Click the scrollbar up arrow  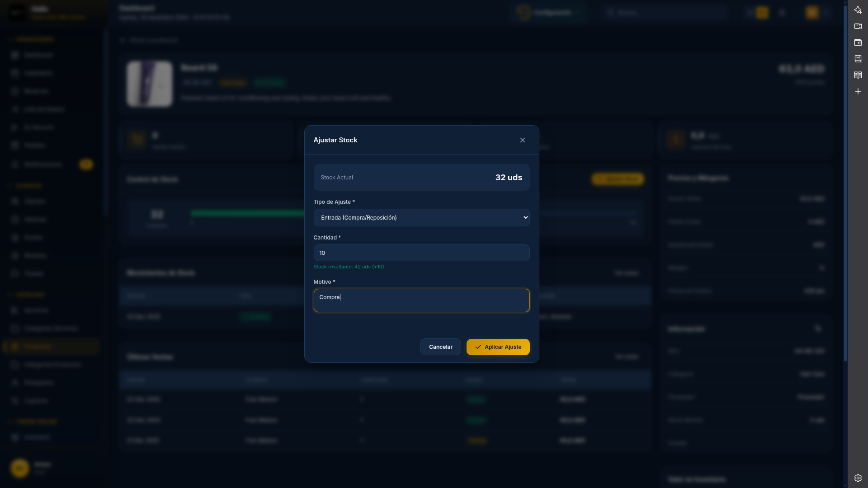[x=845, y=3]
